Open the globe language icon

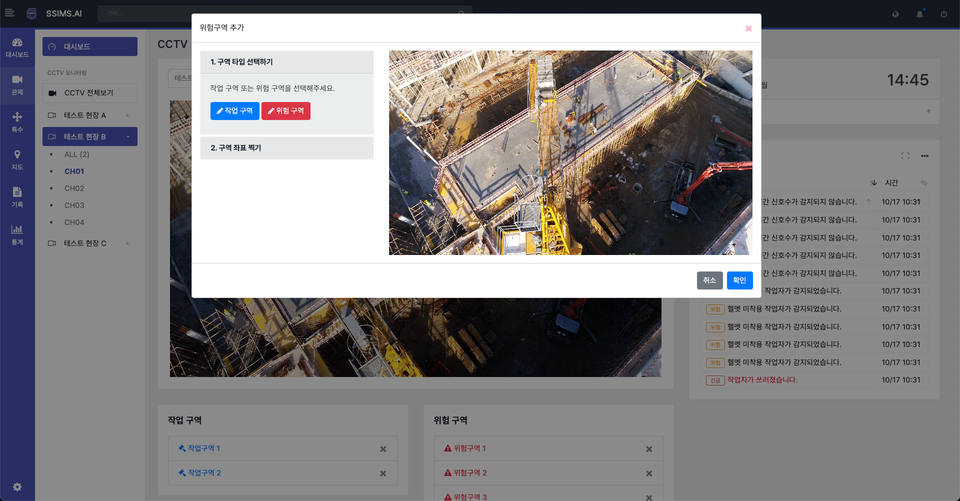[895, 14]
